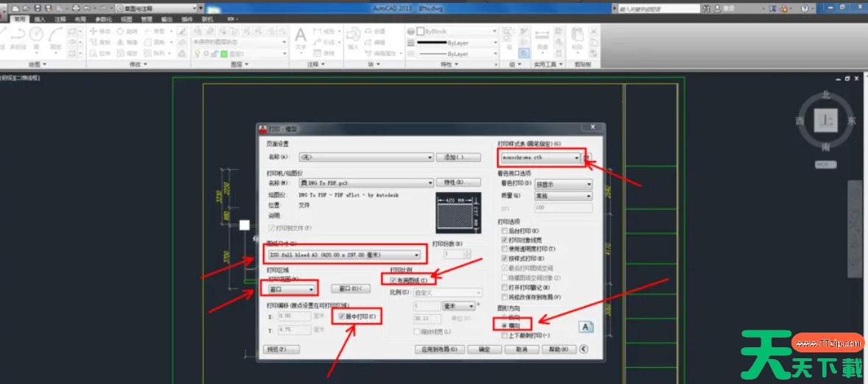This screenshot has width=868, height=384.
Task: Toggle the Fit to paper checkbox
Action: coord(393,280)
